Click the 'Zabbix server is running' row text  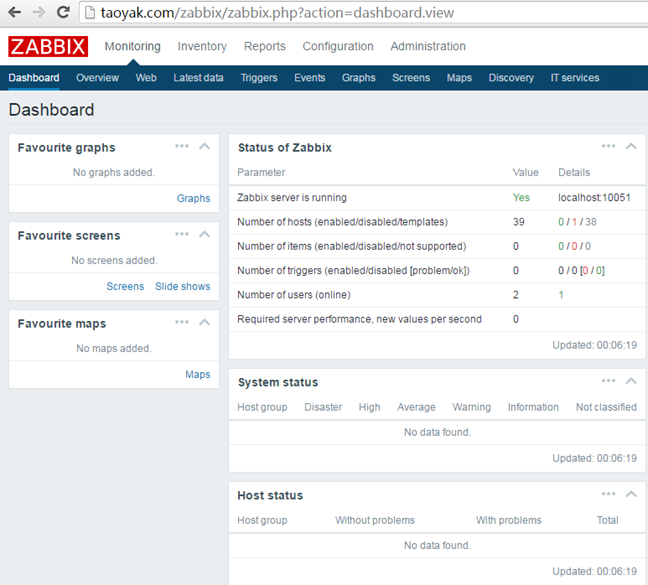(x=292, y=198)
